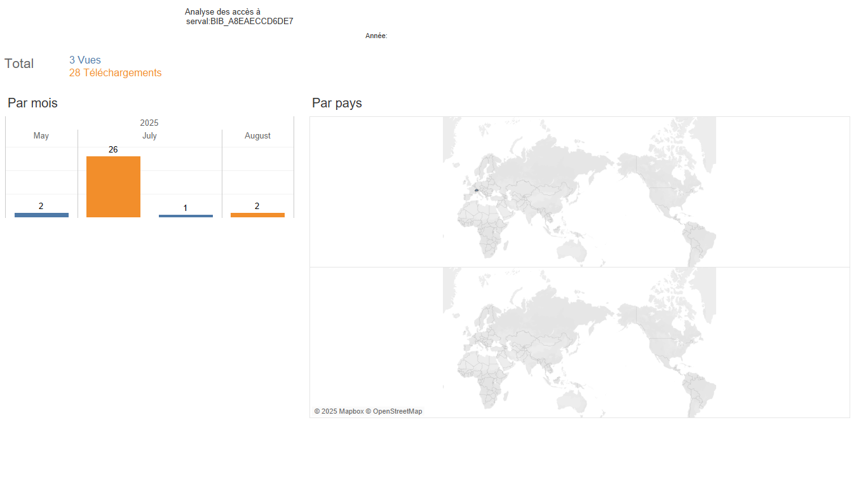Click the '28 Téléchargements' total text

[115, 73]
